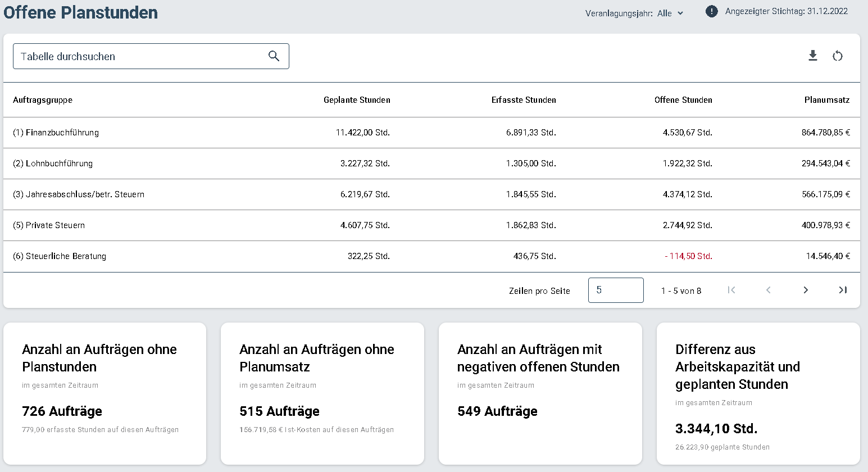Image resolution: width=868 pixels, height=472 pixels.
Task: Sort by Erfasste Stunden column header
Action: (x=524, y=100)
